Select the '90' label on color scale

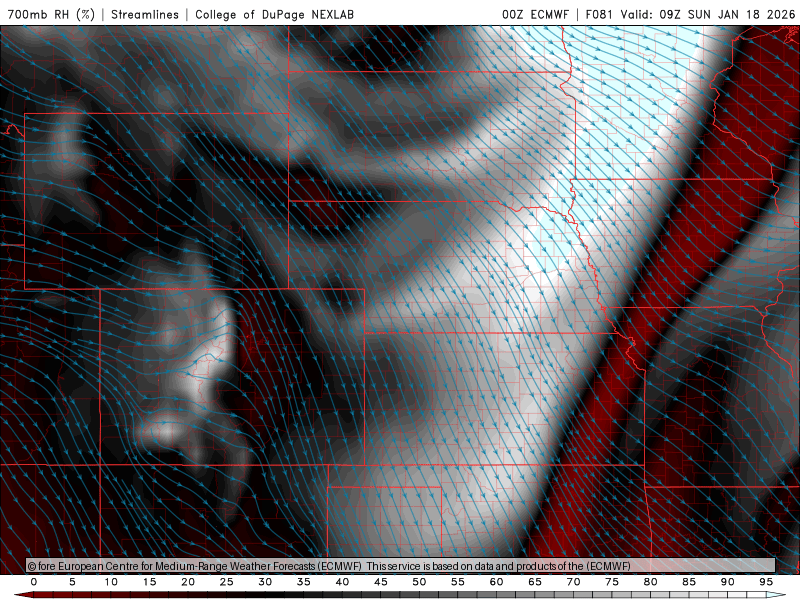728,582
